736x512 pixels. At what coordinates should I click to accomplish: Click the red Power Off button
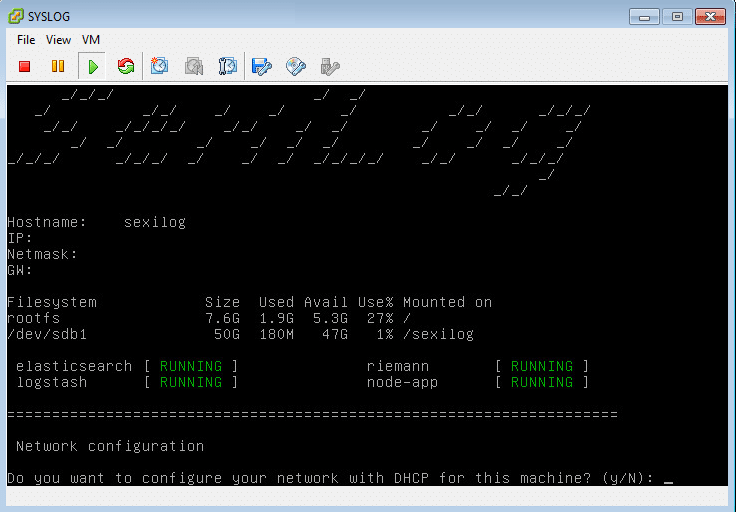click(x=24, y=67)
